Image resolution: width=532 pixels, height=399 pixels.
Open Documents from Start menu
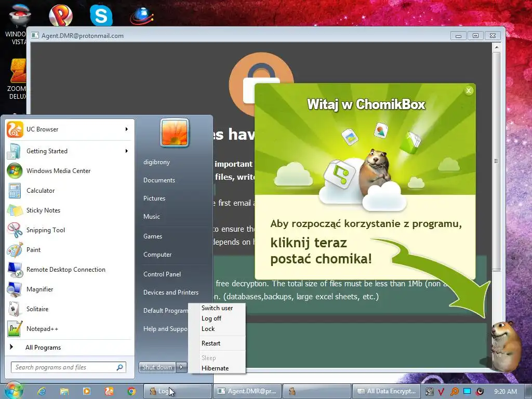pyautogui.click(x=159, y=180)
